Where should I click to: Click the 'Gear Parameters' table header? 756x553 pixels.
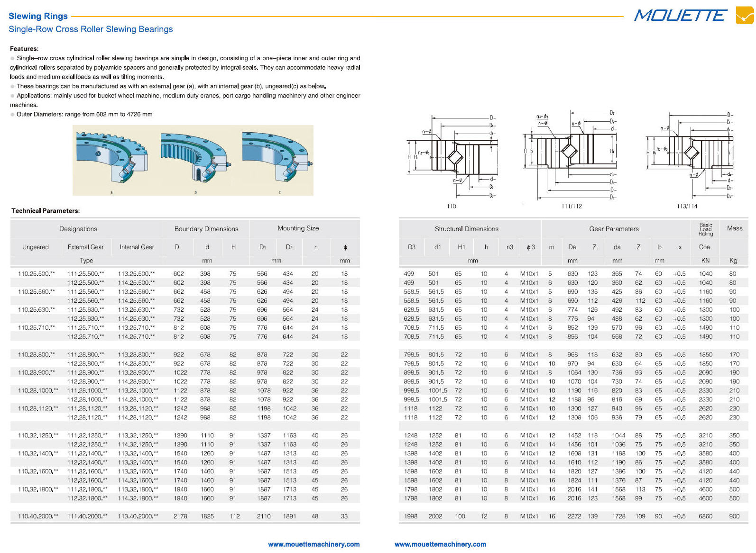click(x=614, y=229)
